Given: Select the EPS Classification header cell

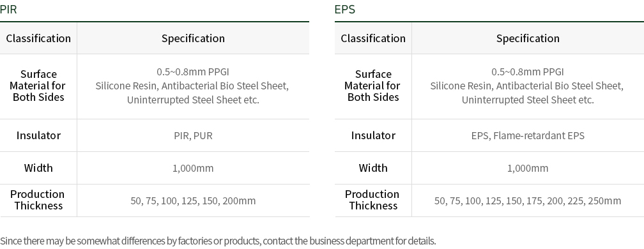Looking at the screenshot, I should tap(373, 38).
